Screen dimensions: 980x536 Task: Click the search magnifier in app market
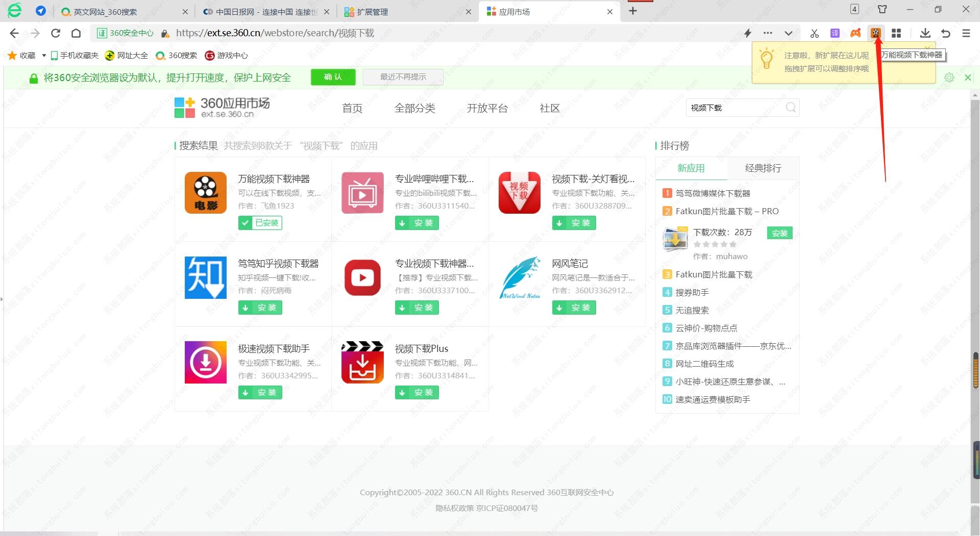(791, 108)
